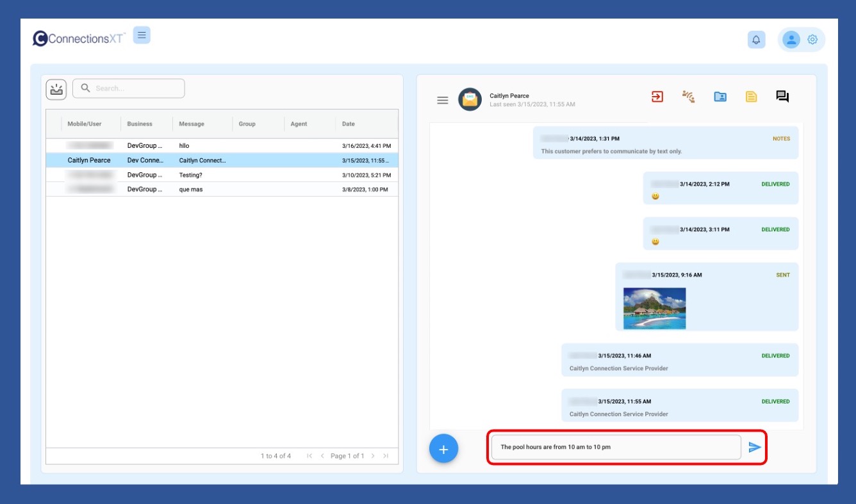
Task: Click the user profile avatar icon
Action: point(792,40)
